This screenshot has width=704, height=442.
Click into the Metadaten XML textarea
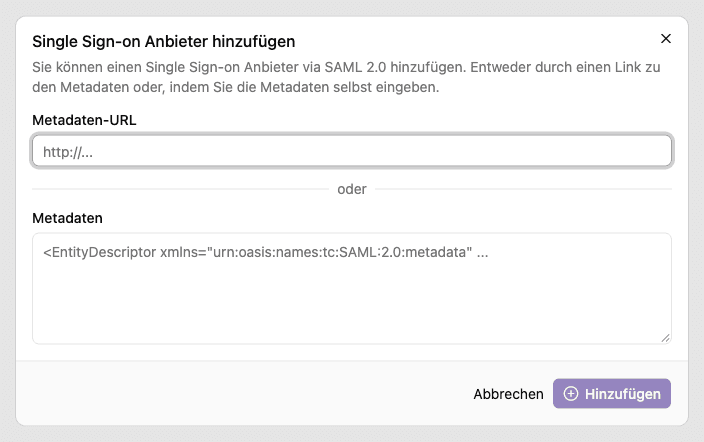352,288
